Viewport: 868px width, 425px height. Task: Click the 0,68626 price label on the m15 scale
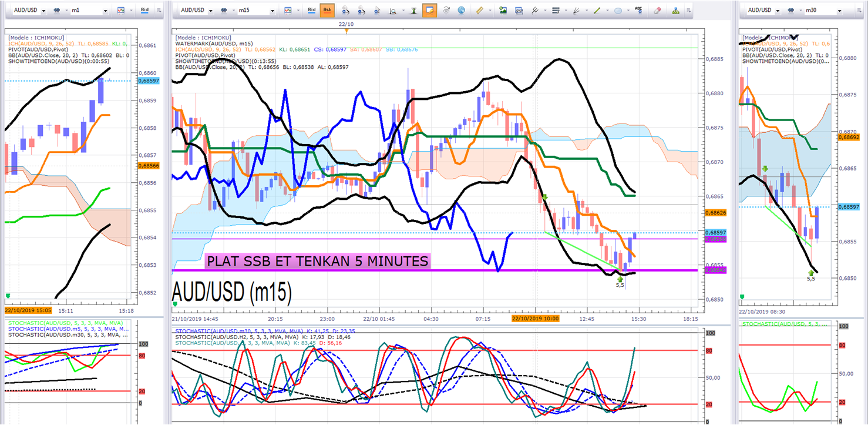point(715,213)
